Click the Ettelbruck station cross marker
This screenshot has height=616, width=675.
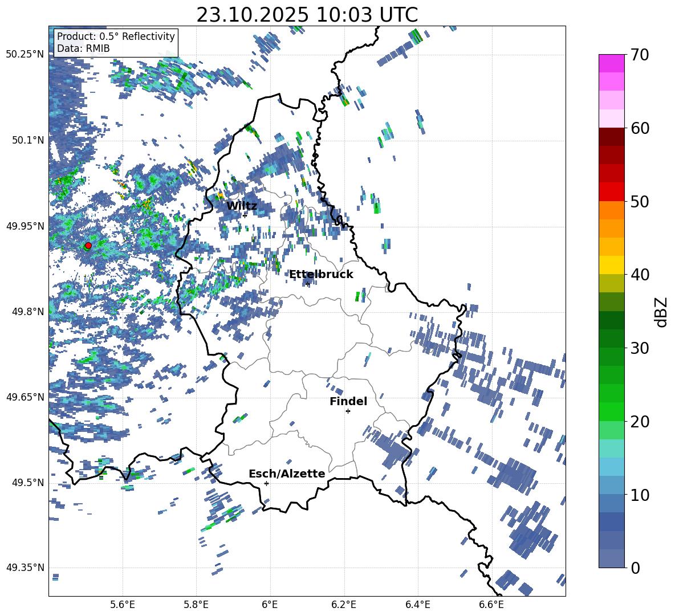tap(308, 284)
